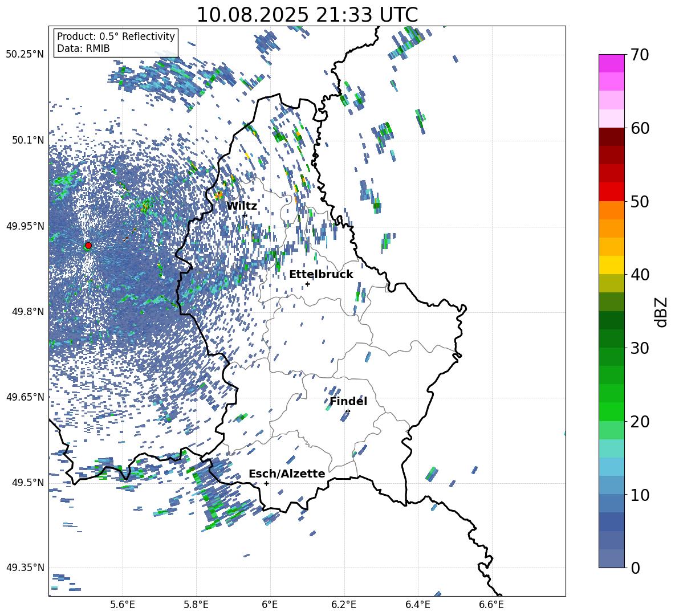The height and width of the screenshot is (616, 675).
Task: Click the Findel location cross marker
Action: pos(348,411)
